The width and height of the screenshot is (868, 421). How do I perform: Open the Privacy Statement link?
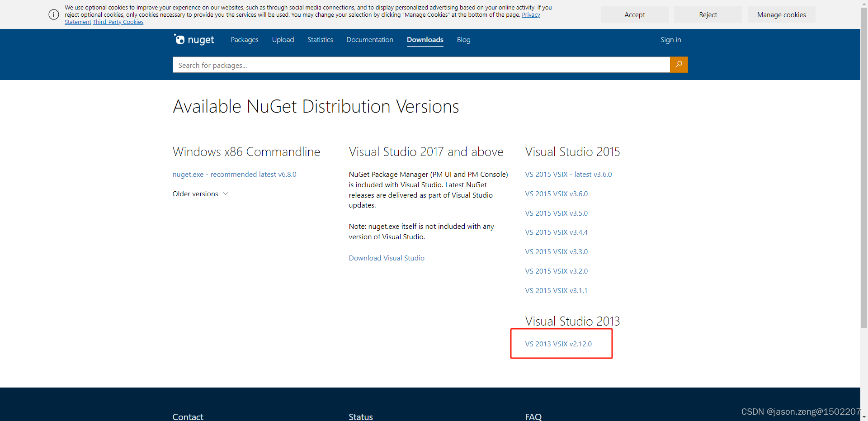coord(531,14)
